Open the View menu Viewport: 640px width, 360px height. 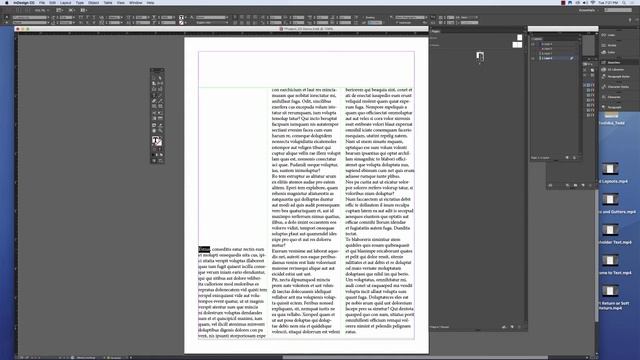click(121, 3)
